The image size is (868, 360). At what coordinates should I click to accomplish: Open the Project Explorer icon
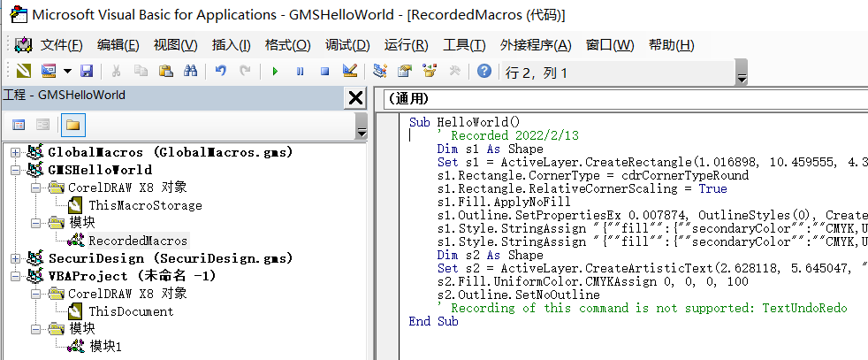(x=380, y=71)
